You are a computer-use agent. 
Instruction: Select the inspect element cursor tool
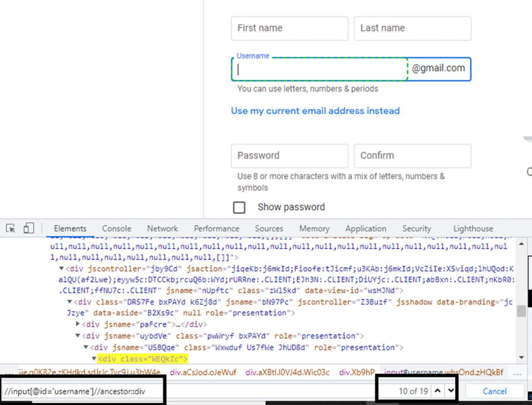10,228
